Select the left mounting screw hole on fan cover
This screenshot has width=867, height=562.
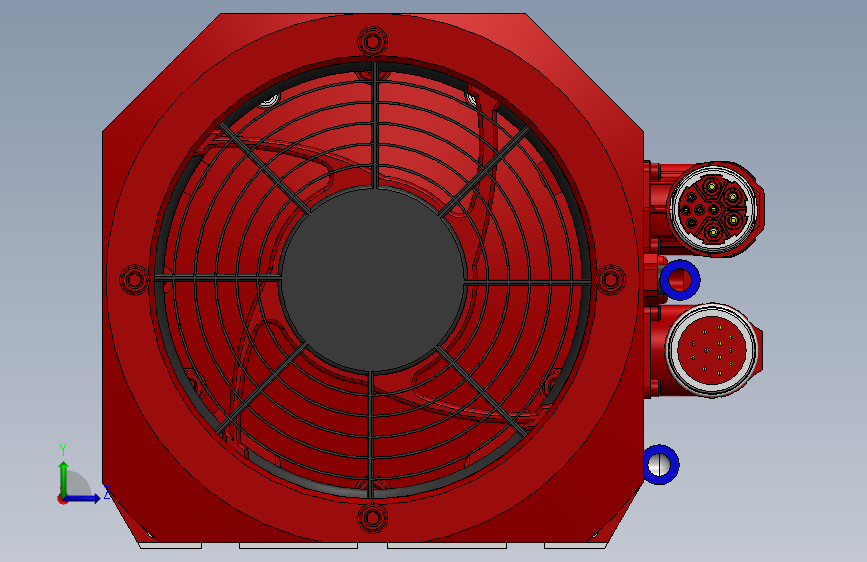pyautogui.click(x=134, y=279)
